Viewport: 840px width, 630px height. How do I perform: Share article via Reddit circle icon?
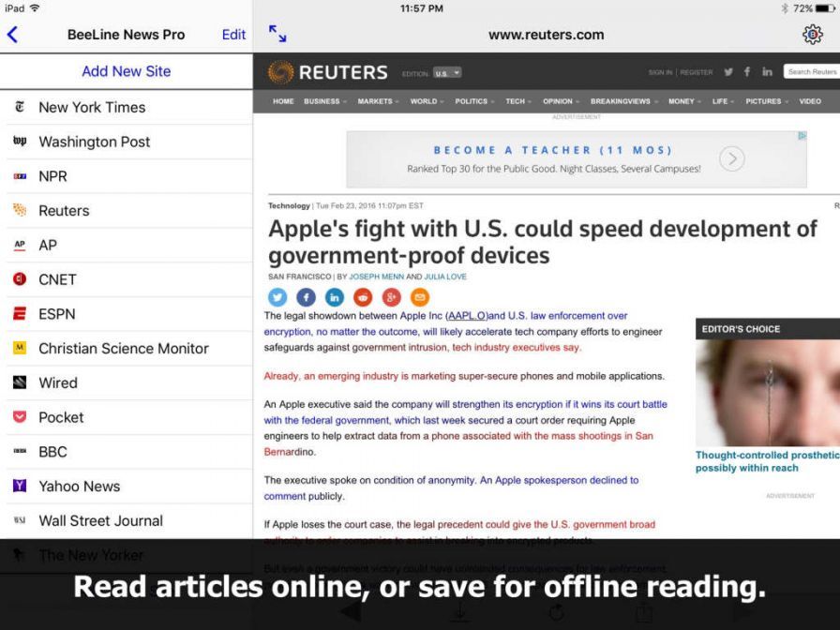[x=363, y=297]
